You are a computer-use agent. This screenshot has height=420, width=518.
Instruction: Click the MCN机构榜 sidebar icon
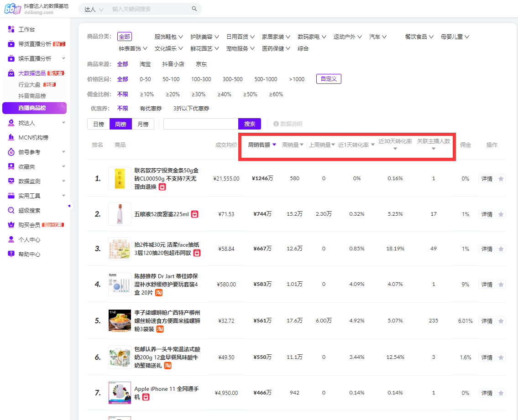tap(10, 137)
